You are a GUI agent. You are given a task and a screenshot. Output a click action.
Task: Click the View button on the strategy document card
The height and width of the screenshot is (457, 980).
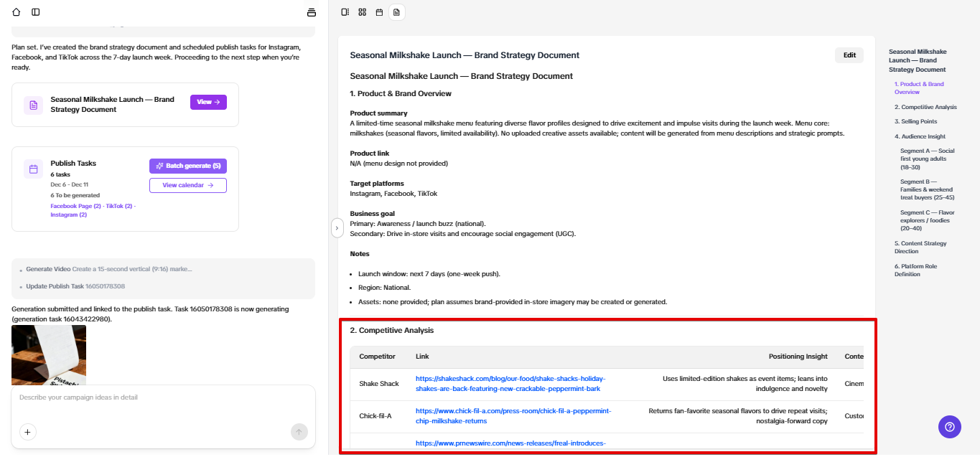point(208,102)
